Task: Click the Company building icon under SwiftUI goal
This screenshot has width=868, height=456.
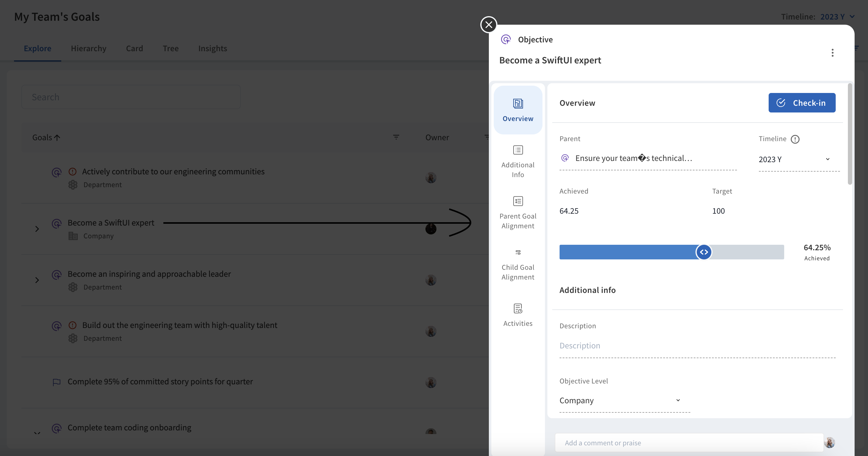Action: pos(73,236)
